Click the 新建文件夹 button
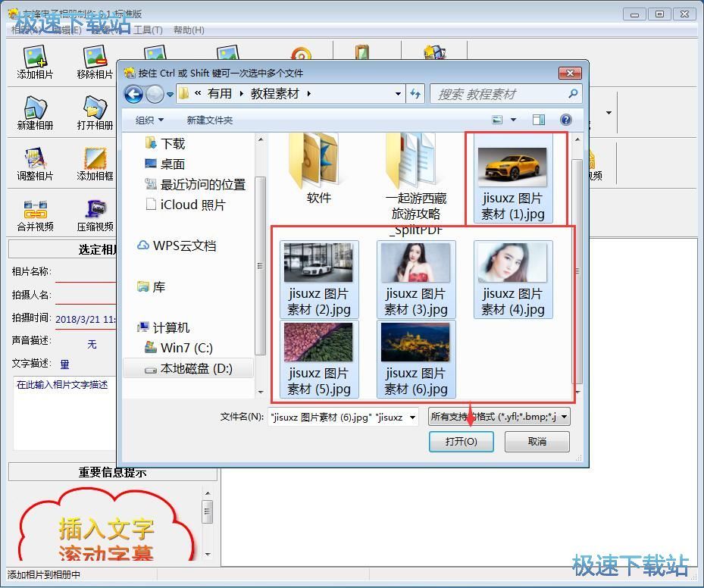Screen dimensions: 704x588 210,120
